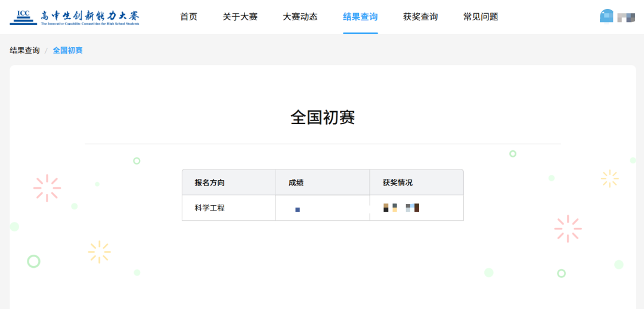Click the 高中生创新能力大赛 site title text
Screen dimensions: 644x309
pos(89,16)
